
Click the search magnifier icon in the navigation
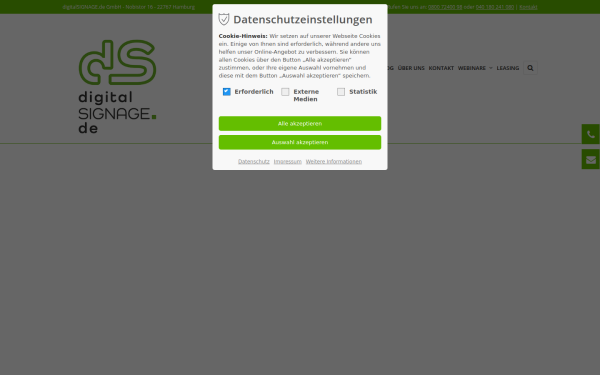(530, 68)
